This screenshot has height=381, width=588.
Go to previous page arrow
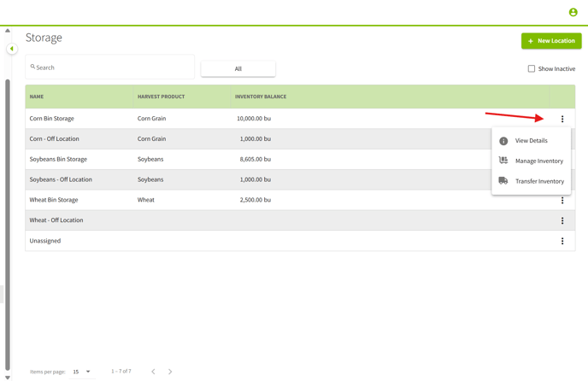[153, 372]
